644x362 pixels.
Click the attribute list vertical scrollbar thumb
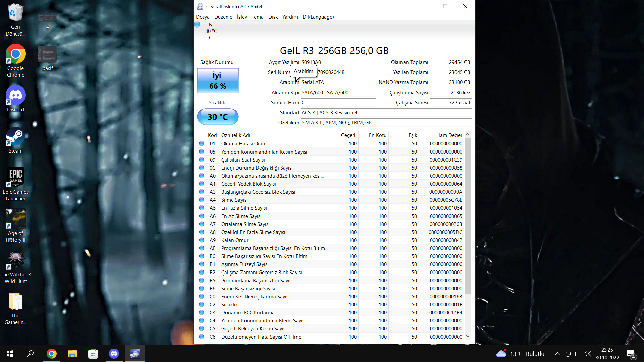(x=468, y=216)
